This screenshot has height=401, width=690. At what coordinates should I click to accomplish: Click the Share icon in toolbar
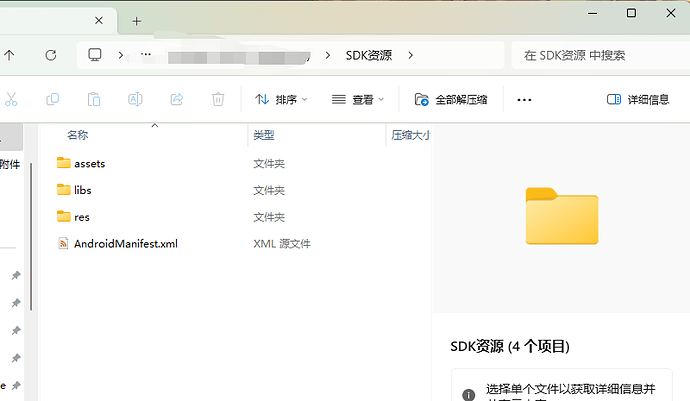177,99
